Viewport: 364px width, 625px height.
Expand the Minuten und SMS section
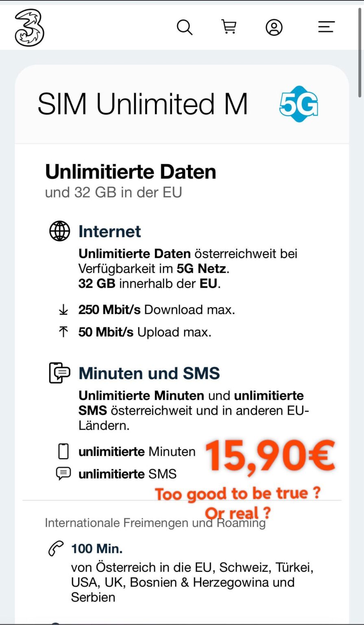point(149,373)
